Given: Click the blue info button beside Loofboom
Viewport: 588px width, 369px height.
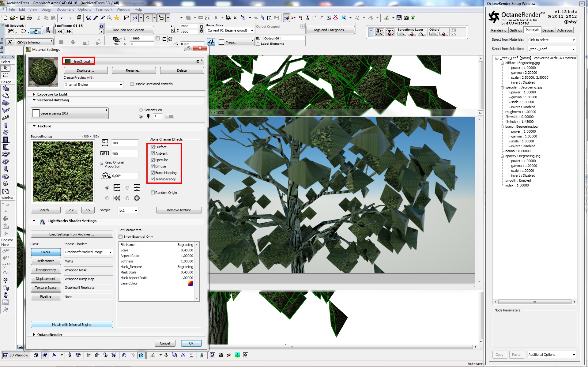Looking at the screenshot, I should pyautogui.click(x=101, y=26).
